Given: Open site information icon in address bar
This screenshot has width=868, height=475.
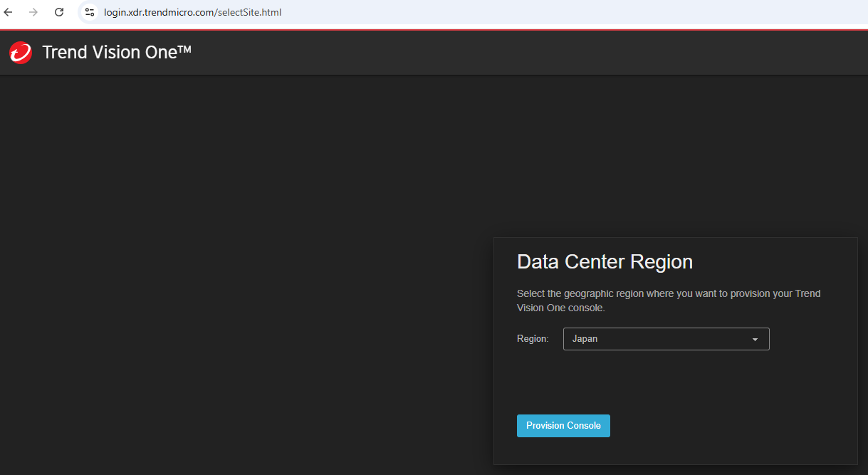Looking at the screenshot, I should tap(90, 12).
